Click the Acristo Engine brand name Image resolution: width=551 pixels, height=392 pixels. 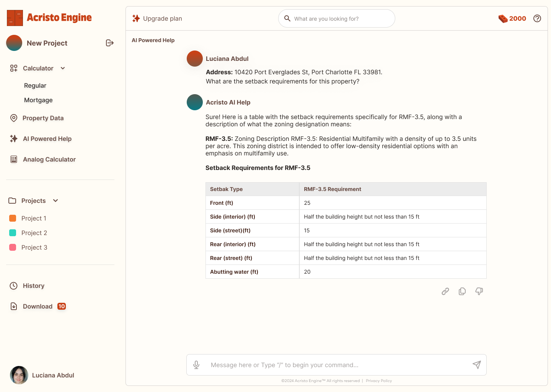(x=59, y=18)
